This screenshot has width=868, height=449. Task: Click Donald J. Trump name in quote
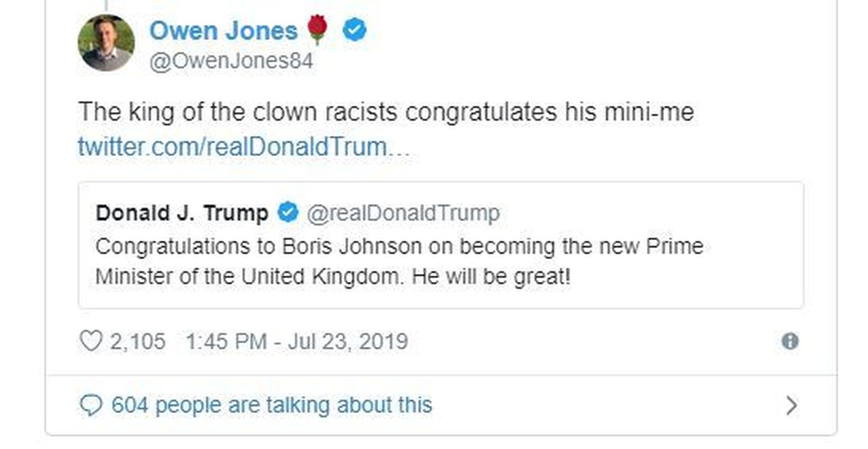click(182, 213)
